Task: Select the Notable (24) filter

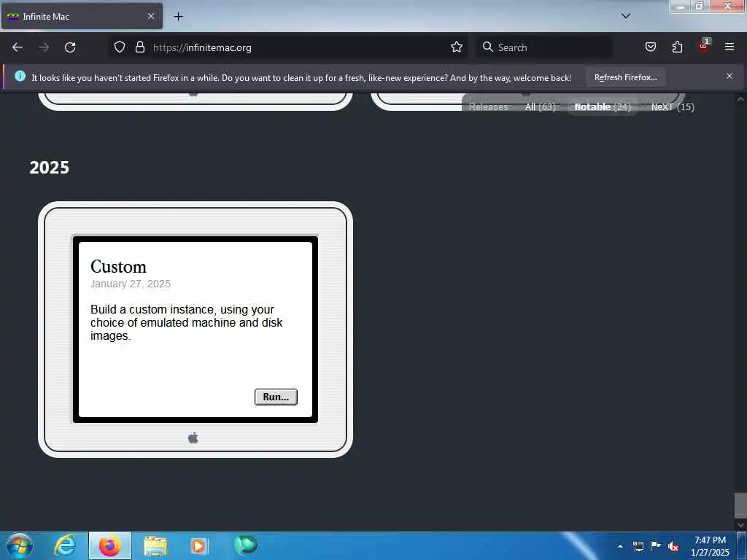Action: tap(602, 106)
